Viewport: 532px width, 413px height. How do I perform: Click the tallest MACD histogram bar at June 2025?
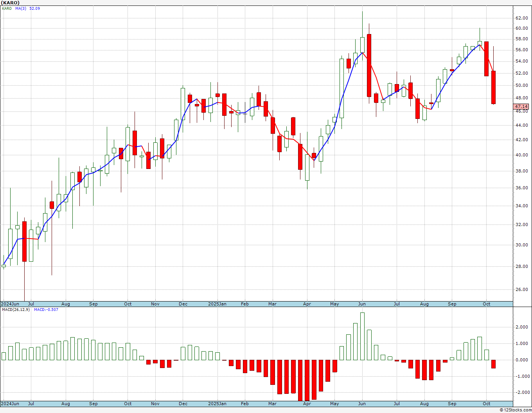pos(362,336)
